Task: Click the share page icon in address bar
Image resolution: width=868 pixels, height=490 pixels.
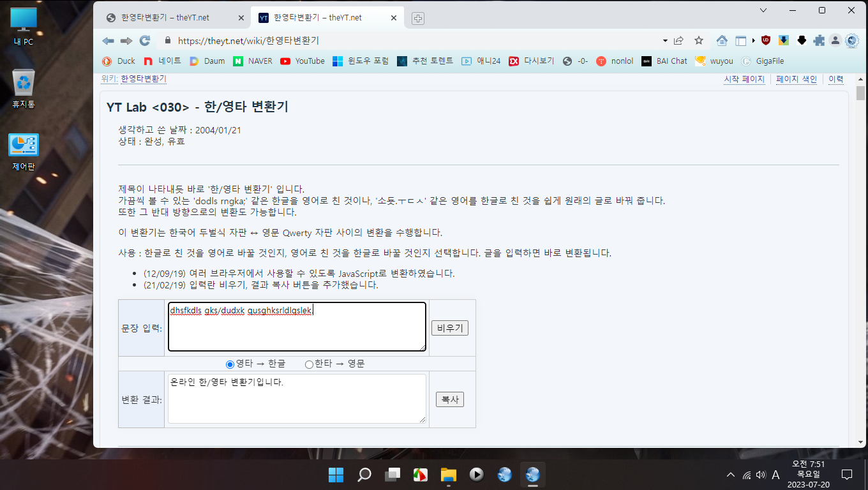Action: point(678,40)
